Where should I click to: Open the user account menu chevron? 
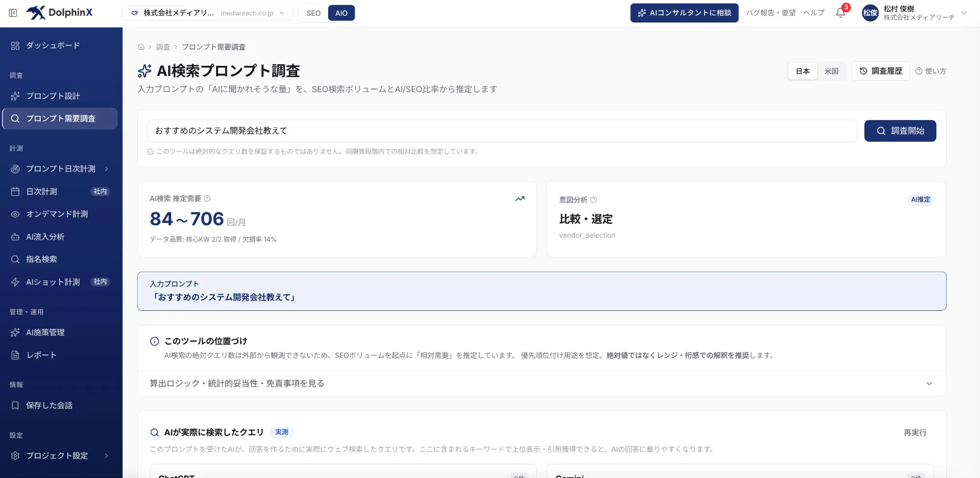[x=964, y=13]
